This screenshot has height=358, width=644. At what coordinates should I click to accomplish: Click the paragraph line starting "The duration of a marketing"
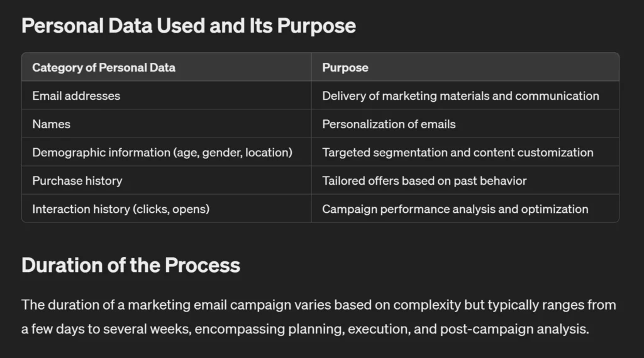318,305
